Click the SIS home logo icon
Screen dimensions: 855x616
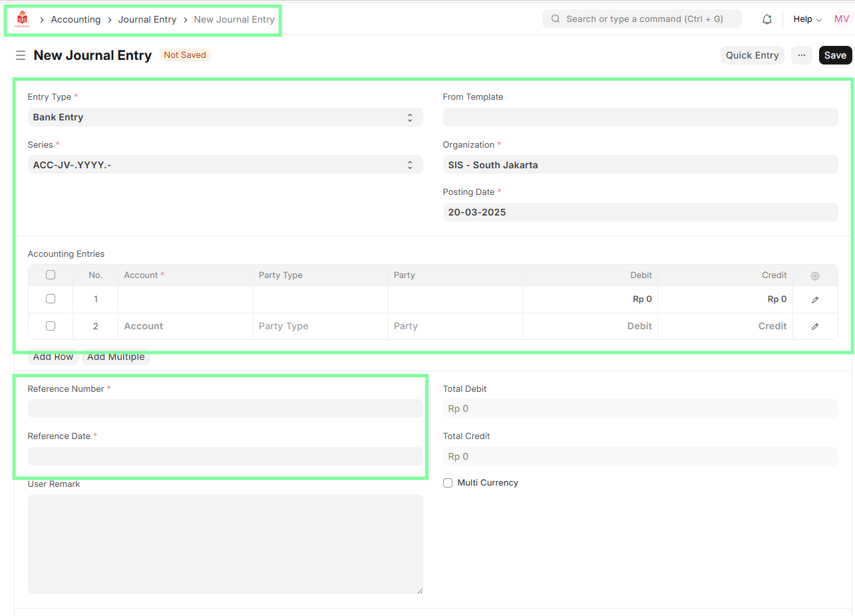click(x=23, y=19)
